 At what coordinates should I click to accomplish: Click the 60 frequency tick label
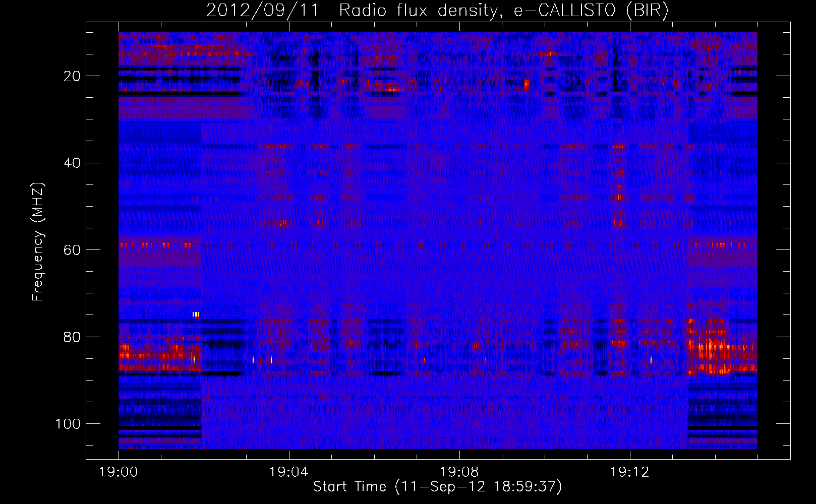73,250
